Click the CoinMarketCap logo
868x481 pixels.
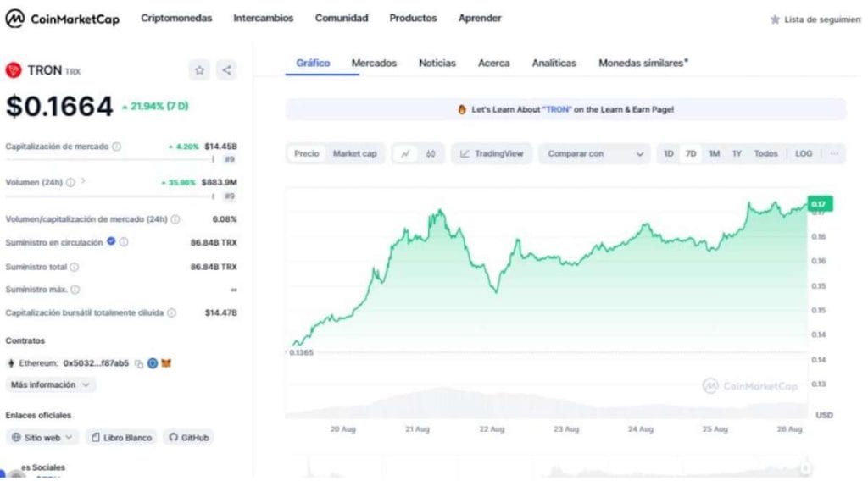(62, 19)
